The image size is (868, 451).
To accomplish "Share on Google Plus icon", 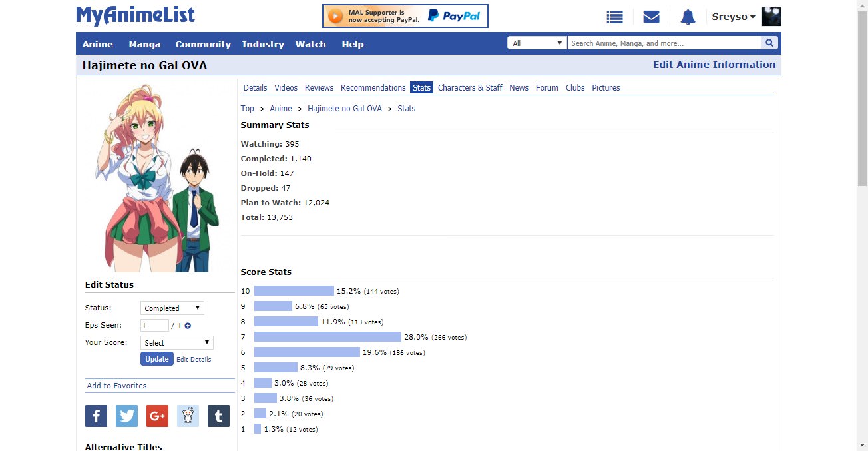I will [157, 416].
